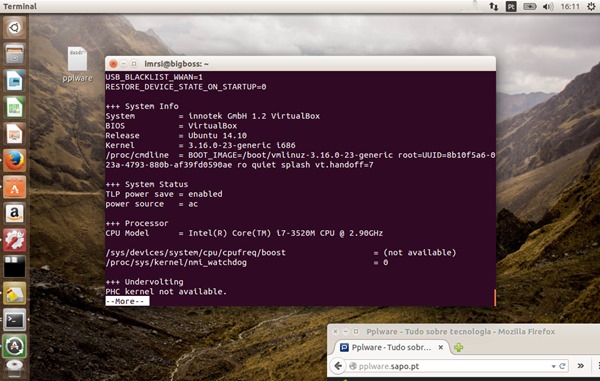Open the keyboard layout Pt indicator
The width and height of the screenshot is (600, 381).
[511, 7]
